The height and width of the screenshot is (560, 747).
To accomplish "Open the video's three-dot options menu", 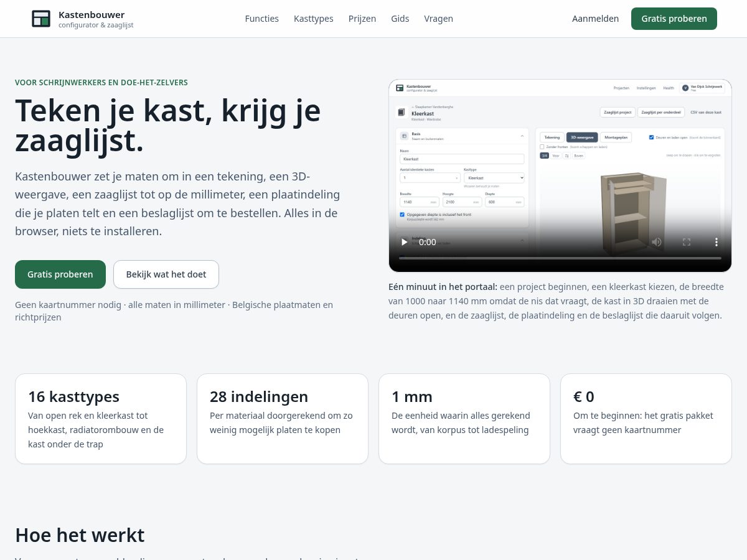I will pos(716,242).
